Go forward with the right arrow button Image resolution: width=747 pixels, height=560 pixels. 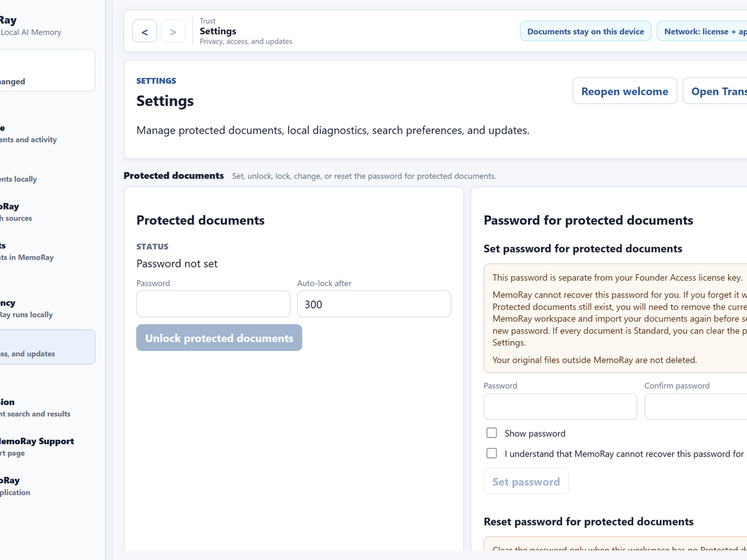[x=173, y=31]
